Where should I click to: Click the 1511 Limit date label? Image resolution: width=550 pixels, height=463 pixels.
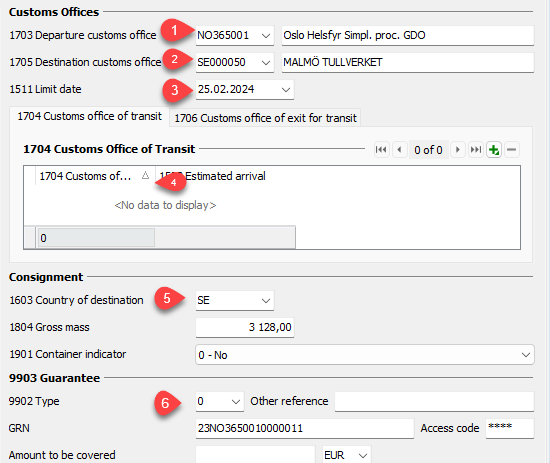[x=45, y=89]
